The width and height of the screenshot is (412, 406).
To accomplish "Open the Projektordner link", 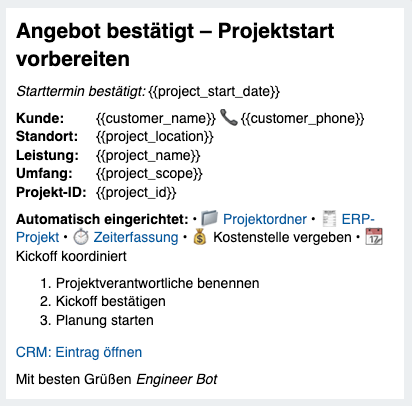I will (265, 219).
